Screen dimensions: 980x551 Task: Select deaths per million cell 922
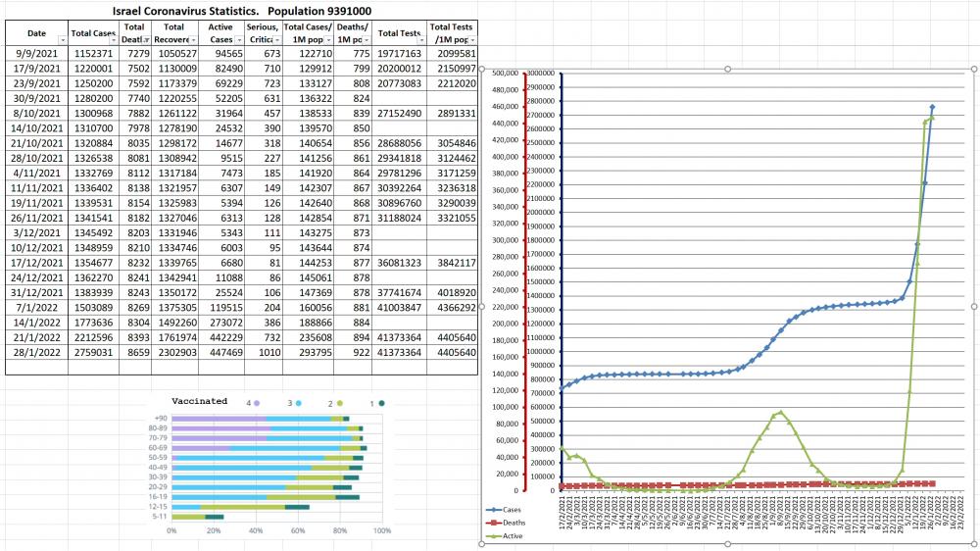(x=353, y=353)
